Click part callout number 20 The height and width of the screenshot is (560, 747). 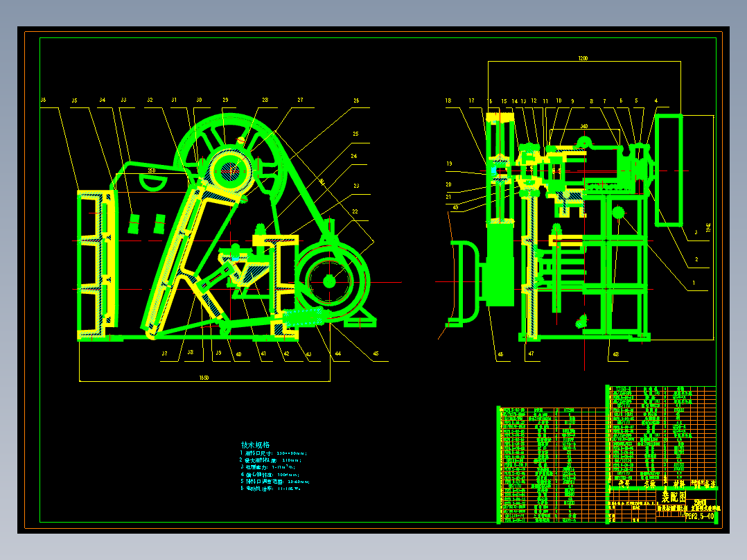point(449,184)
